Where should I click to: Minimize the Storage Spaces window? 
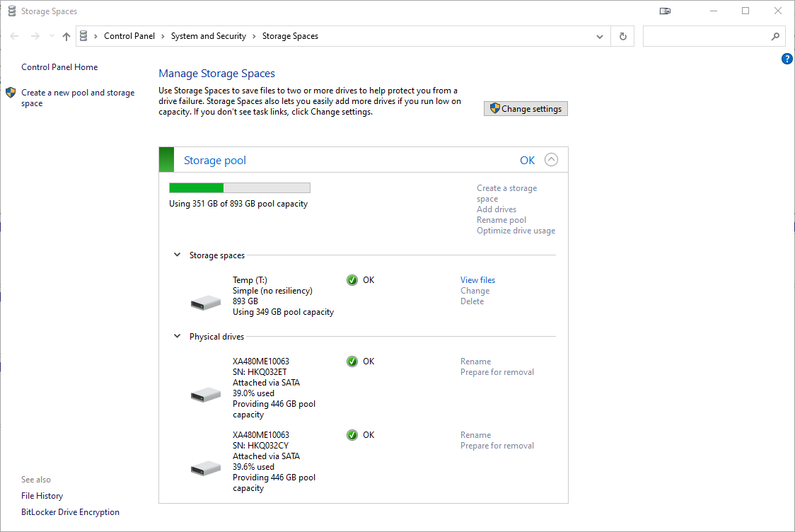(714, 11)
